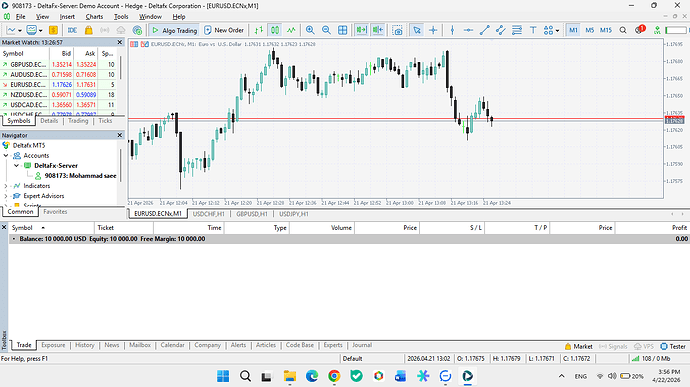The image size is (690, 387).
Task: Switch to Market Watch Details tab
Action: 49,121
